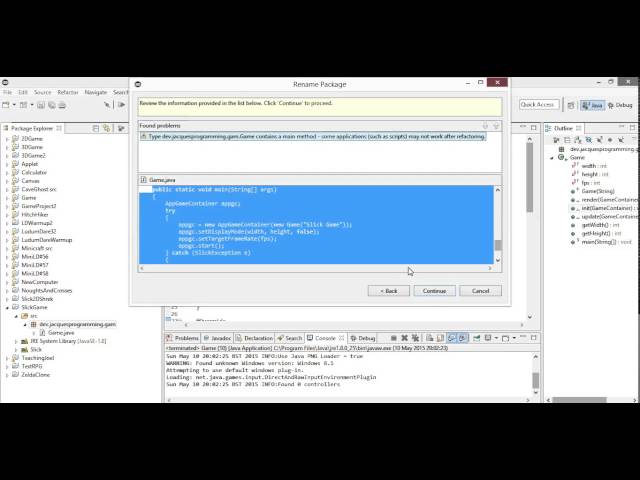Select the NoughtsAndCrosses project

(47, 291)
